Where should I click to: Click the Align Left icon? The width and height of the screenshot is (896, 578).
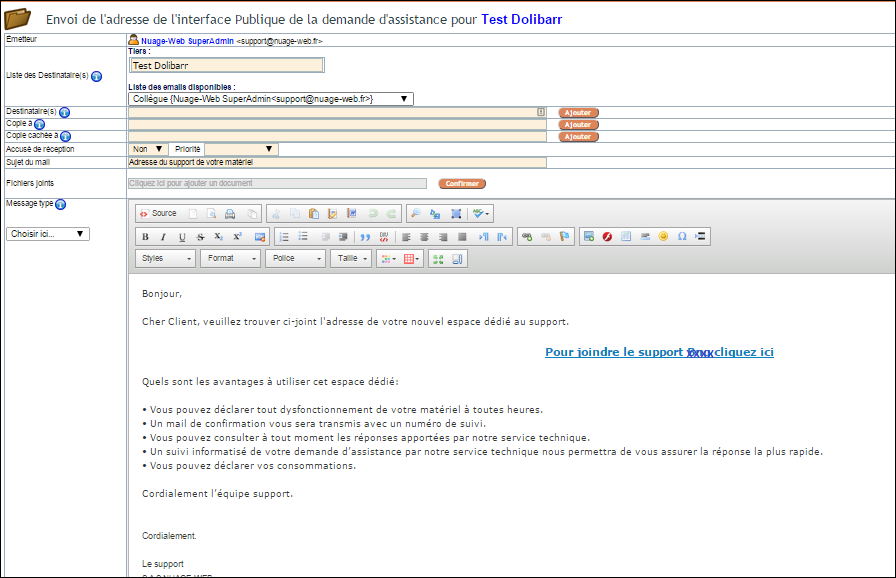click(x=406, y=236)
